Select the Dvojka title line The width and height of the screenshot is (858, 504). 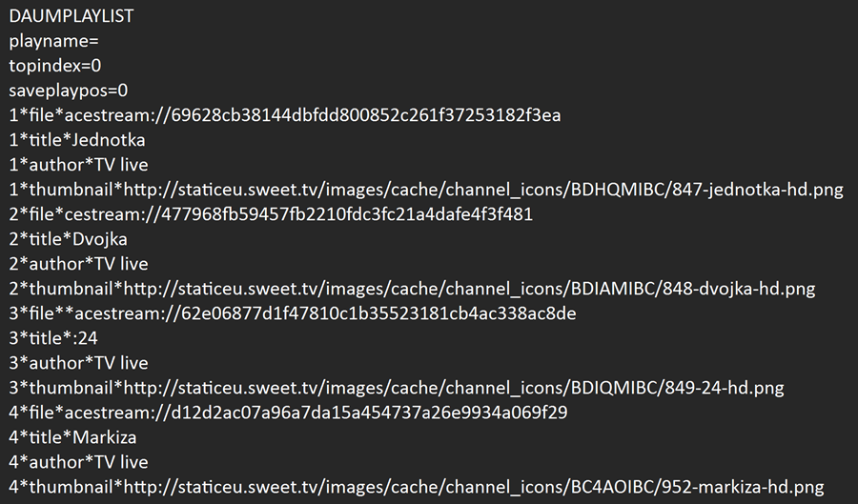(69, 239)
